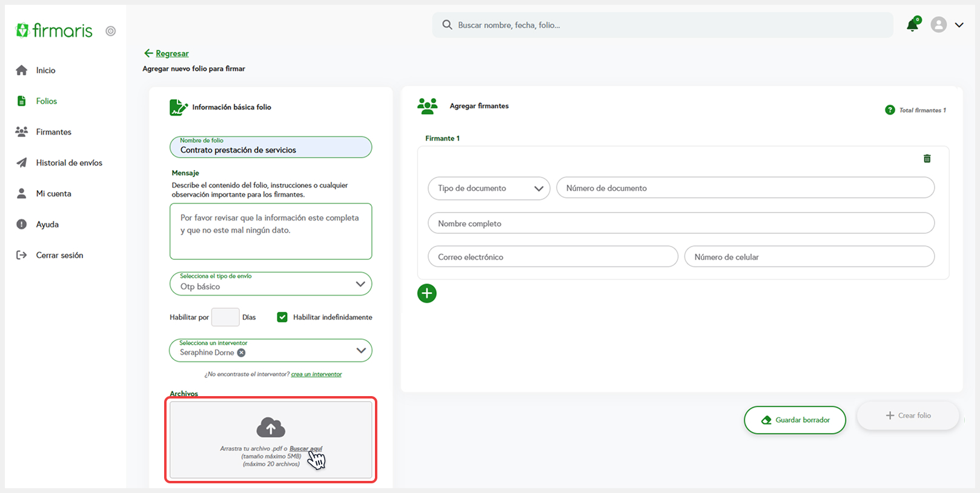Open the user profile avatar menu
The width and height of the screenshot is (980, 493).
point(938,25)
